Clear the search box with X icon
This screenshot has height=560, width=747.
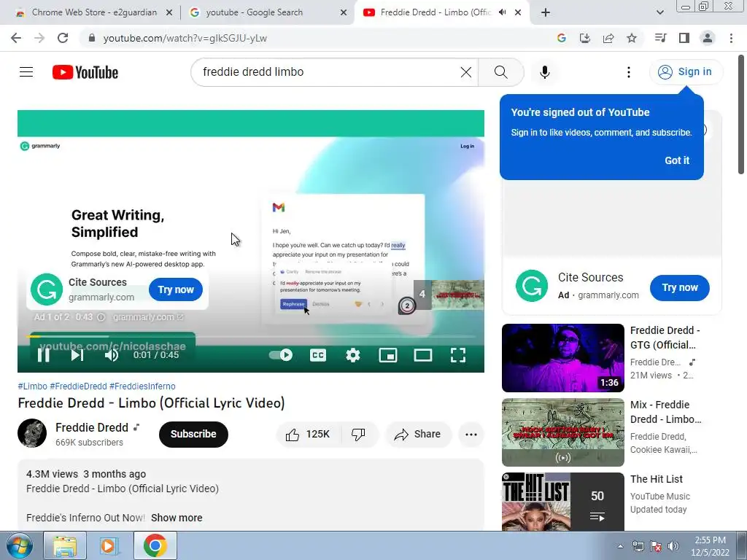(x=466, y=72)
